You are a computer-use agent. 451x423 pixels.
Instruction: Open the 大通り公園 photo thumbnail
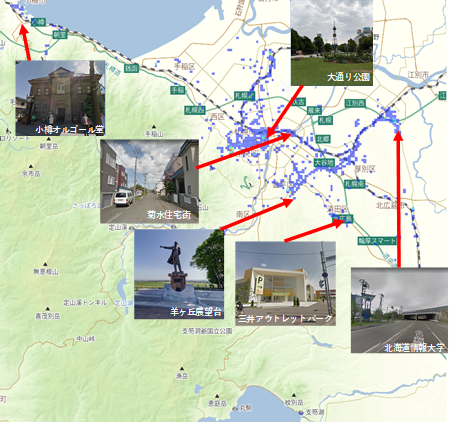332,43
